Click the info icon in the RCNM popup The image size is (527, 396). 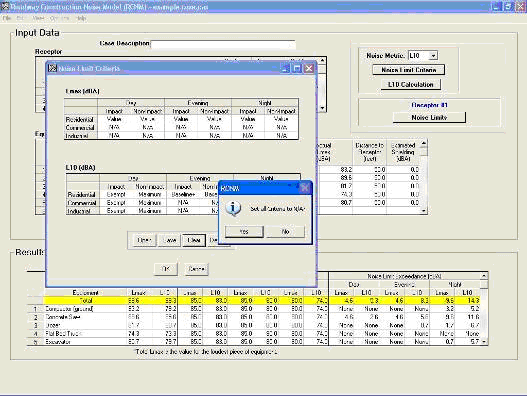pyautogui.click(x=233, y=208)
